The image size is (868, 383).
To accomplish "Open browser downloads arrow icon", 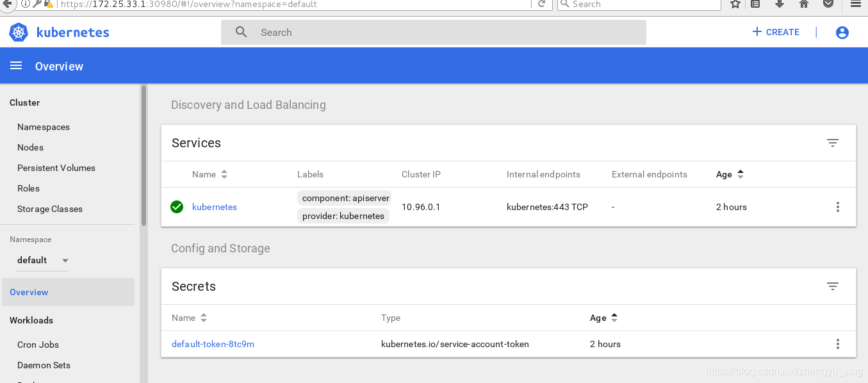I will point(780,4).
